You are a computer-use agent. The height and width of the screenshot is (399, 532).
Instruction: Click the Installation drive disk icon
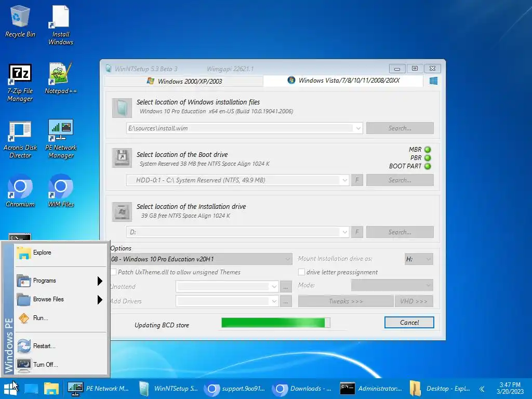click(122, 212)
